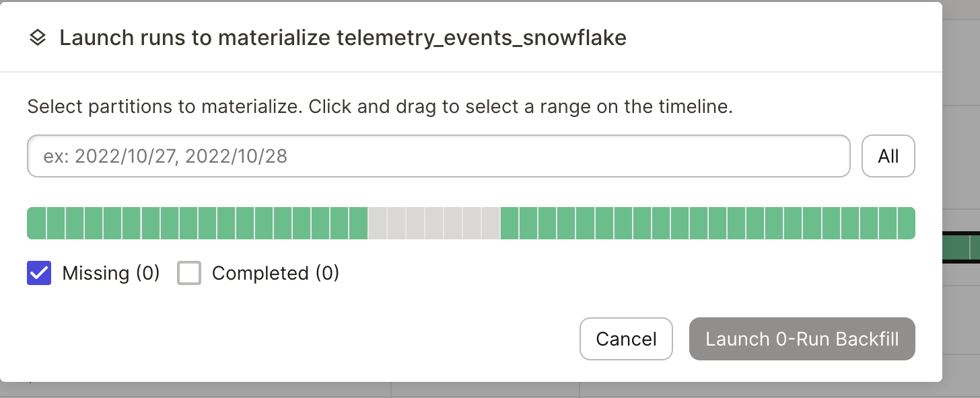Click Cancel to dismiss the backfill dialog
Screen dimensions: 980x398
[626, 339]
